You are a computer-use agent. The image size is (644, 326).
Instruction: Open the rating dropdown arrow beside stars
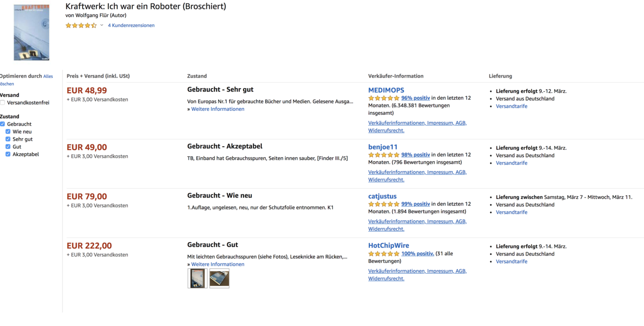click(x=102, y=25)
